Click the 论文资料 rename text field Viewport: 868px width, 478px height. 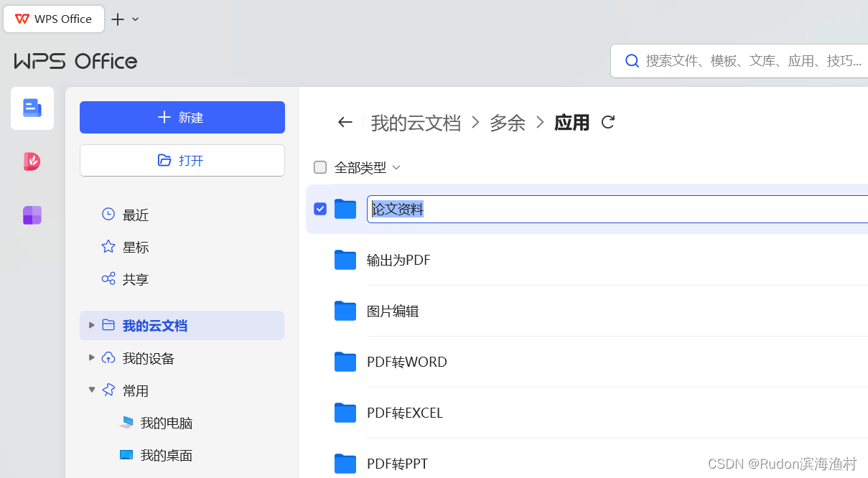(617, 209)
